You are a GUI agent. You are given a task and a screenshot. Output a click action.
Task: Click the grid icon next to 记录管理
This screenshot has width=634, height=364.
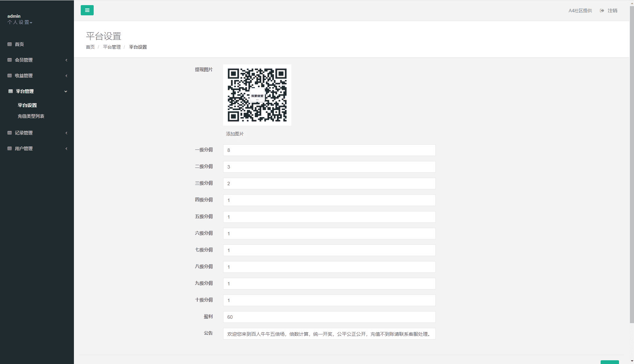(x=10, y=133)
